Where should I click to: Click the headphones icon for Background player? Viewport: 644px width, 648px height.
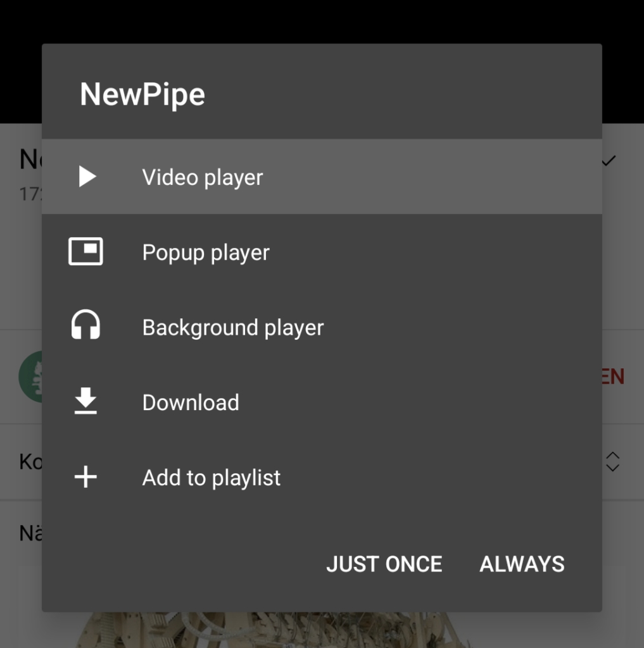[x=85, y=327]
